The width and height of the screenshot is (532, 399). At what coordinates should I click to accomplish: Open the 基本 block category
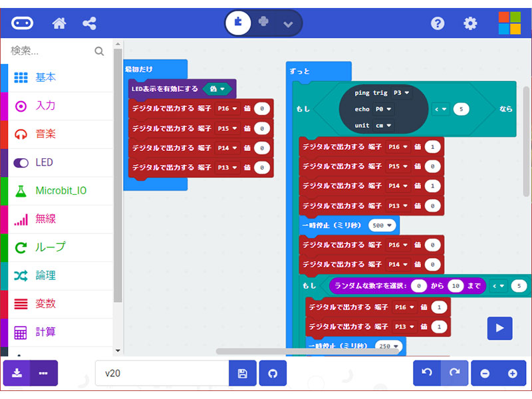46,78
